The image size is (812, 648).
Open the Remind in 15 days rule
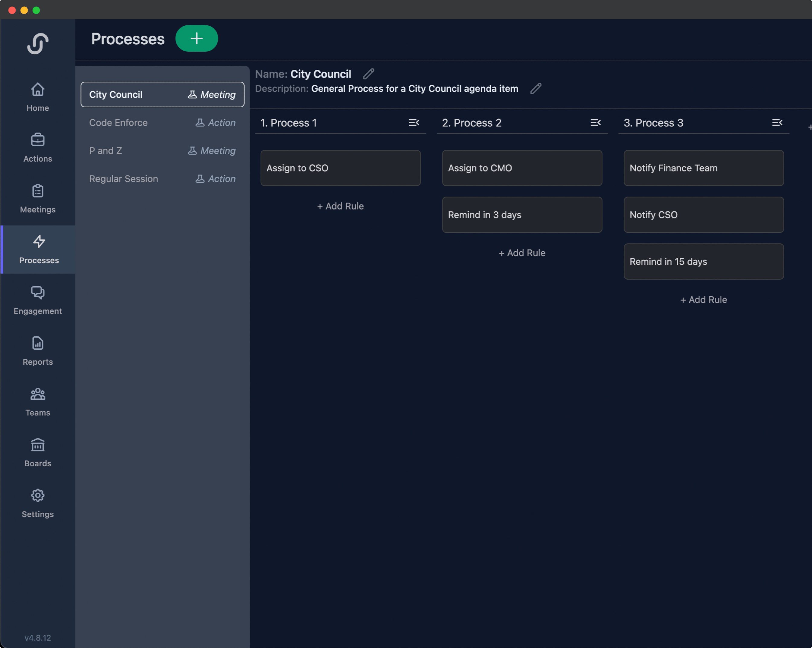(x=704, y=261)
